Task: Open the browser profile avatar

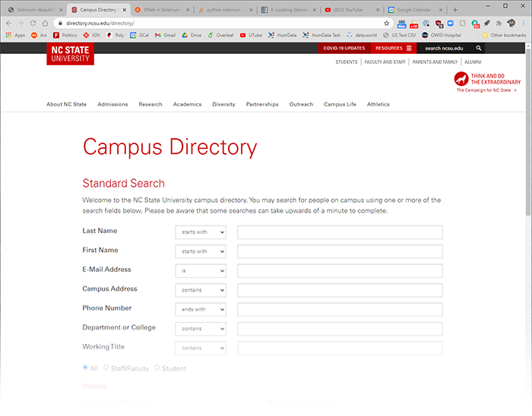Action: click(x=511, y=23)
